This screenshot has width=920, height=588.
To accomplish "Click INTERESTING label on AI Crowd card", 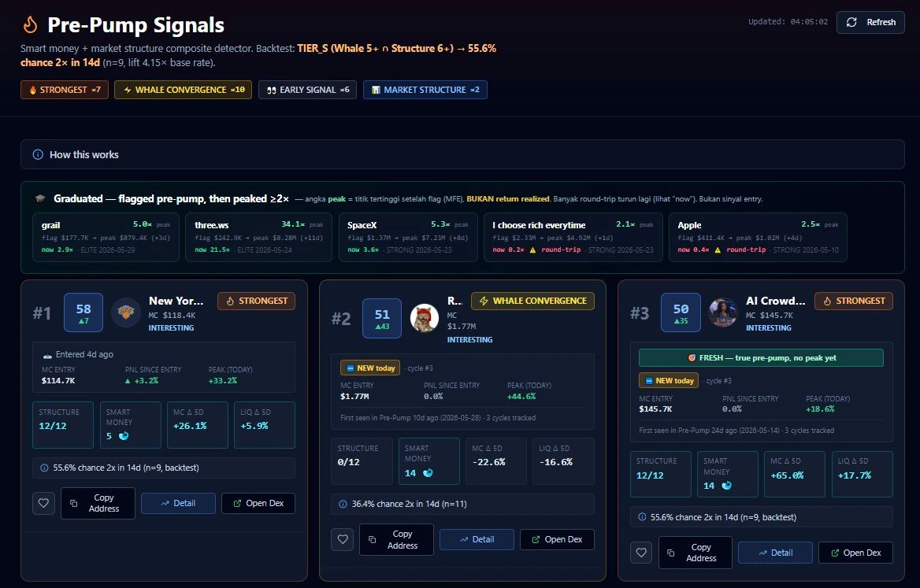I will [x=768, y=327].
